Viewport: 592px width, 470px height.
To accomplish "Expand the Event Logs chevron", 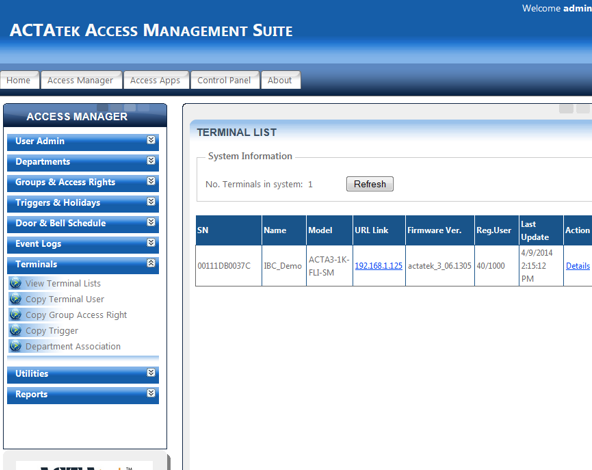I will pyautogui.click(x=151, y=243).
